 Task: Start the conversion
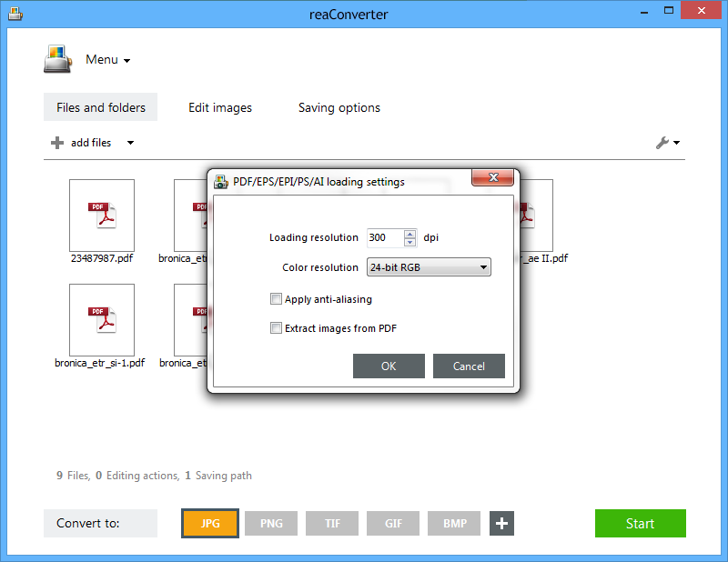click(x=641, y=524)
